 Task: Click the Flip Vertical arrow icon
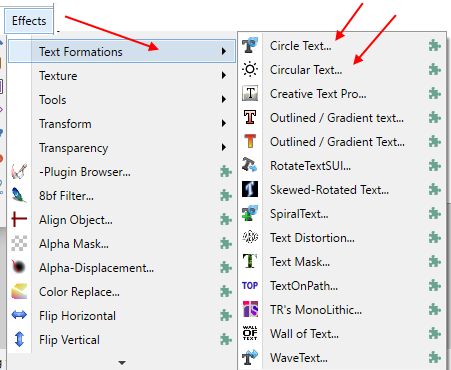[x=19, y=339]
